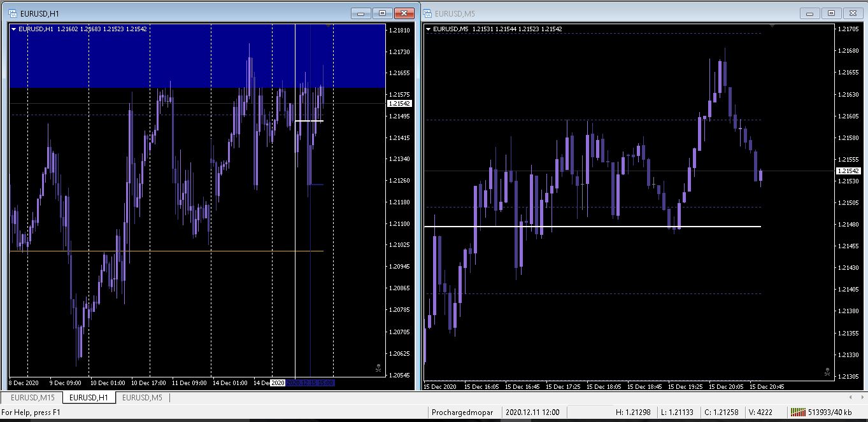
Task: Click the C: 1.21258 status bar value
Action: pyautogui.click(x=723, y=412)
